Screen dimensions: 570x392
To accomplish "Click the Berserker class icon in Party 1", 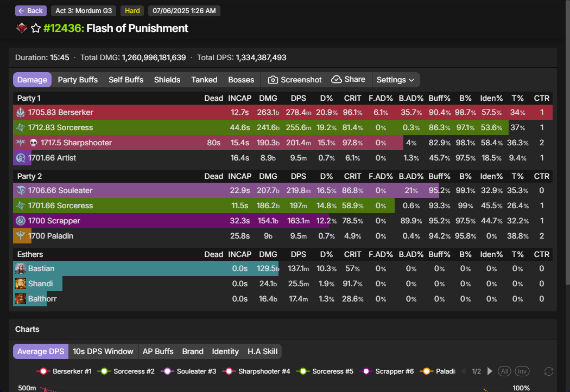I will pyautogui.click(x=21, y=112).
